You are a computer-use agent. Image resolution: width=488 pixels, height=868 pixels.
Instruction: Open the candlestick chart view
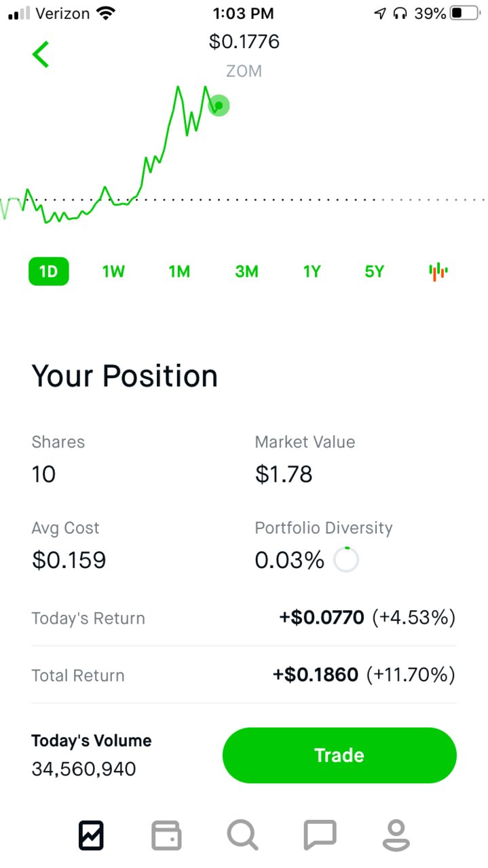pyautogui.click(x=438, y=271)
